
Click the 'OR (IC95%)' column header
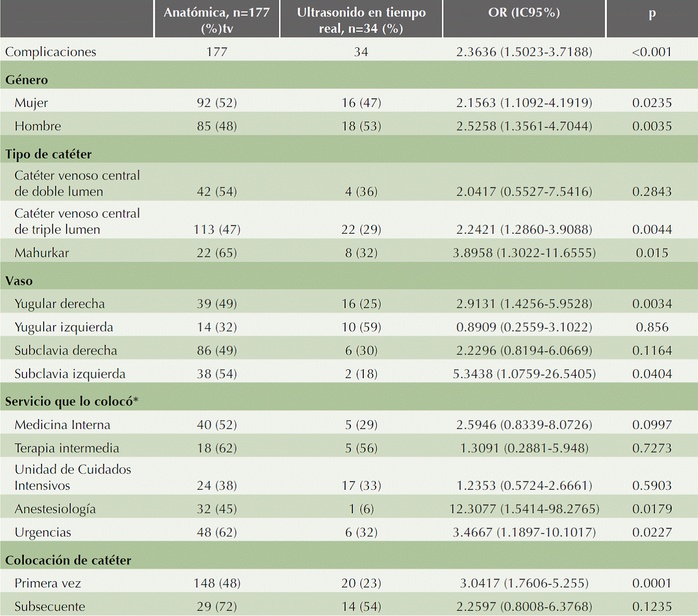click(x=524, y=12)
